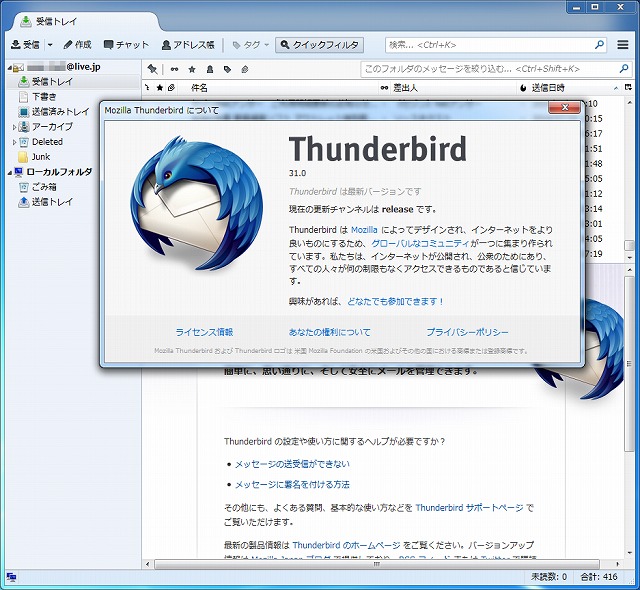
Task: Click the attachment column header icon
Action: (x=171, y=88)
